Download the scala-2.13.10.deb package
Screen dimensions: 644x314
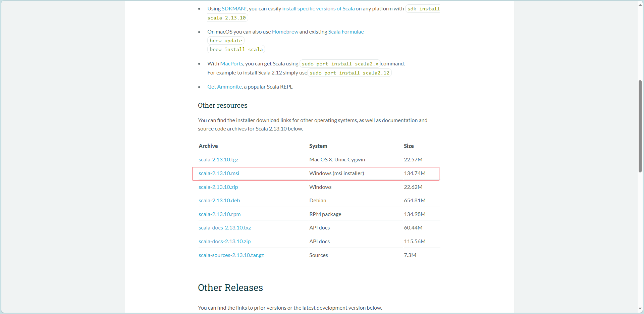[x=219, y=201]
